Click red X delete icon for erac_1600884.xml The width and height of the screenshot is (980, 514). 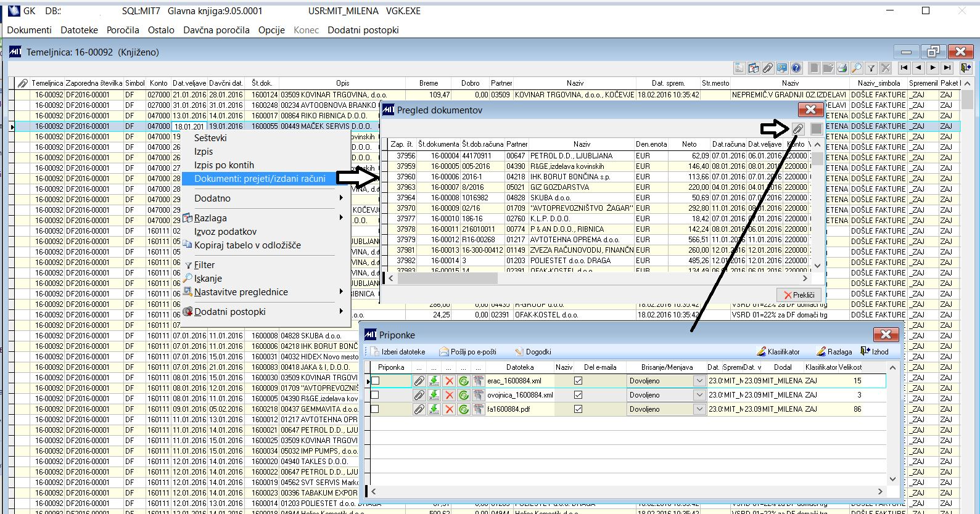tap(449, 381)
